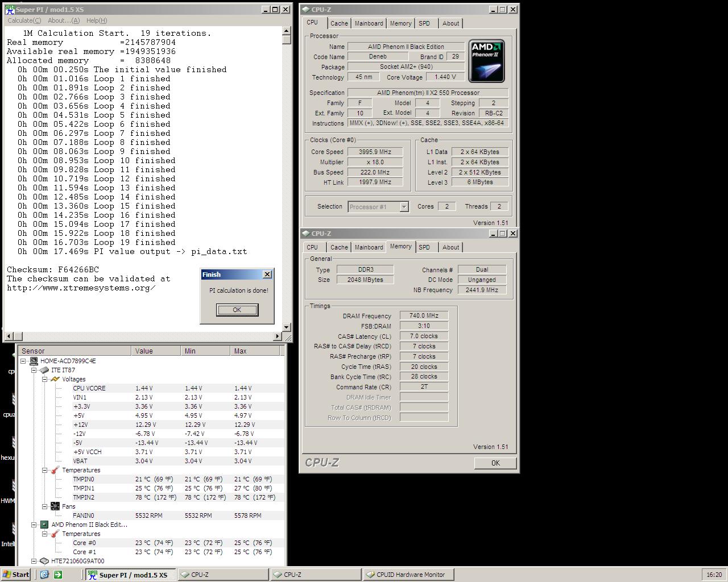Viewport: 728px width, 582px height.
Task: Click the Voltages lightning icon
Action: coord(55,379)
